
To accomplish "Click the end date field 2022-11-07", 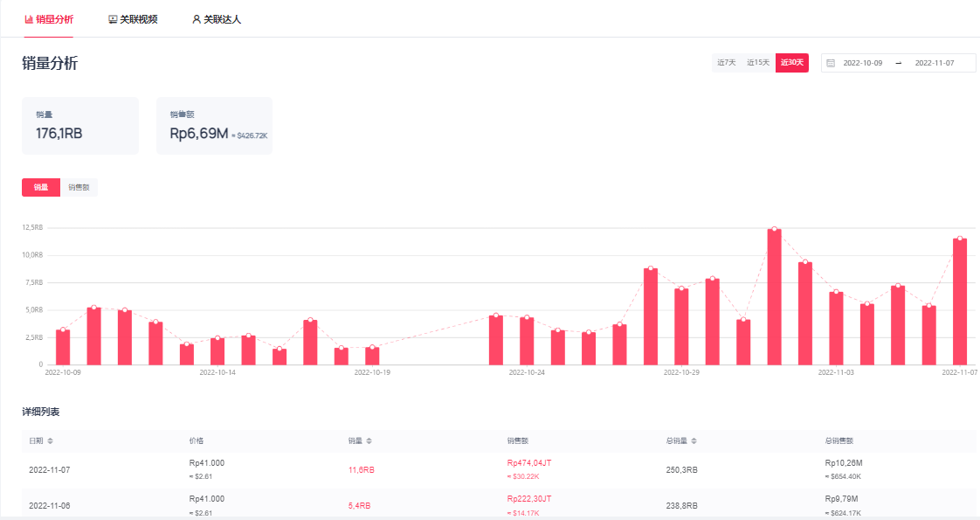I will (x=934, y=63).
